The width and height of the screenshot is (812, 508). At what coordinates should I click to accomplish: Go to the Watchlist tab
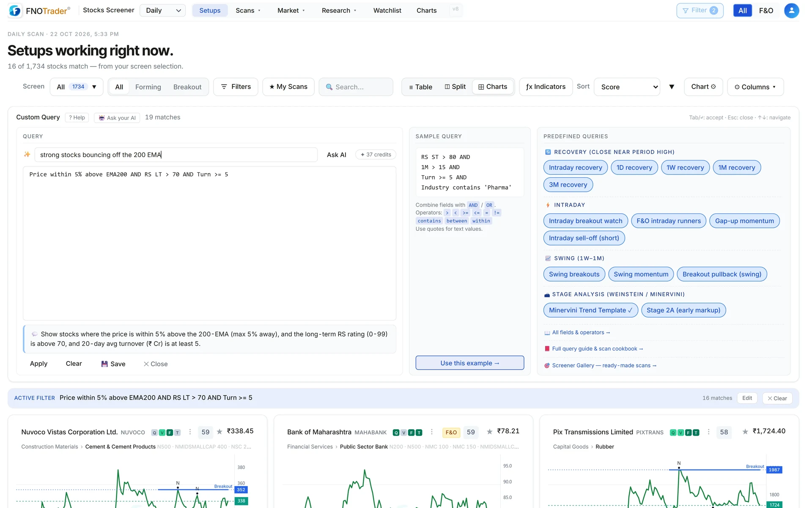(x=387, y=11)
